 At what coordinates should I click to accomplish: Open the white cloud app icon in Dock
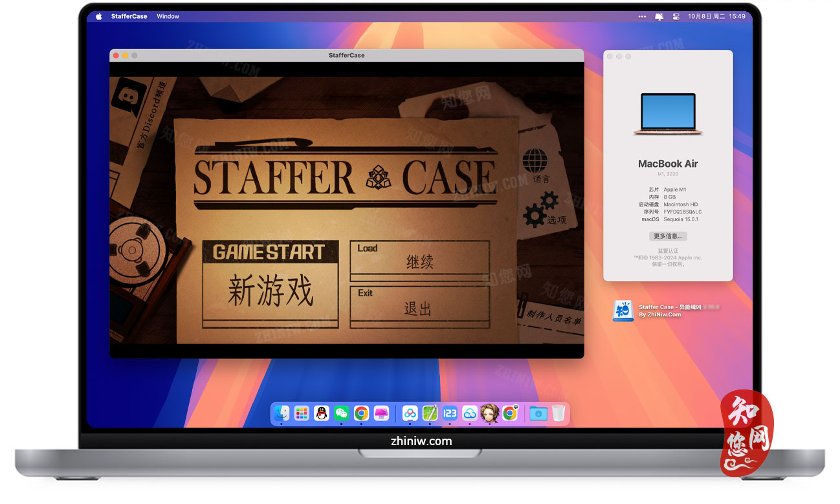pos(470,413)
